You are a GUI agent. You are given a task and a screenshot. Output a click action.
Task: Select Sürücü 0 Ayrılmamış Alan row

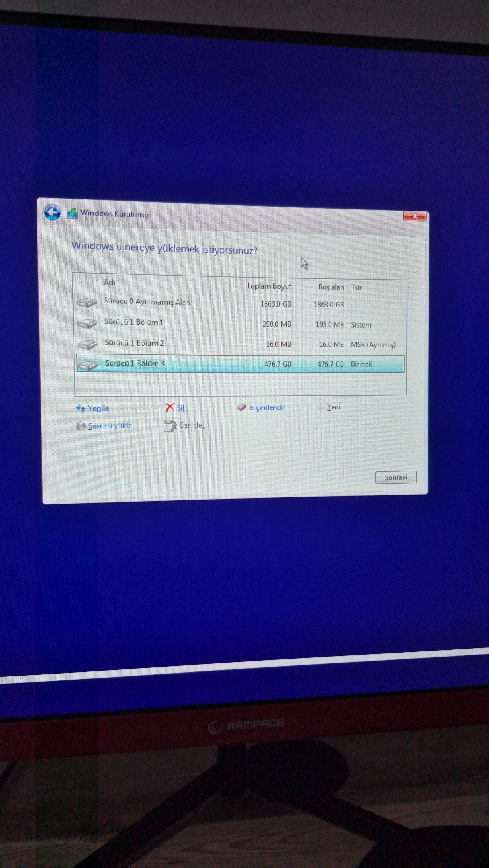(x=240, y=303)
